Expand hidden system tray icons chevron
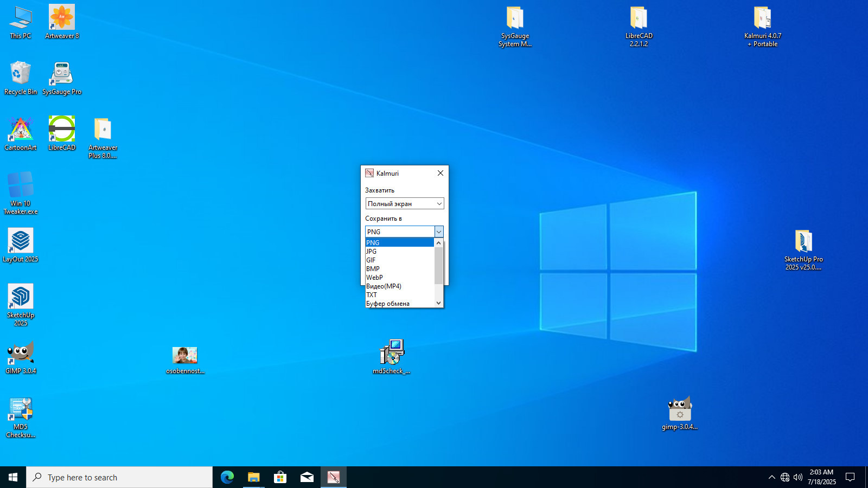This screenshot has height=488, width=868. pyautogui.click(x=771, y=477)
